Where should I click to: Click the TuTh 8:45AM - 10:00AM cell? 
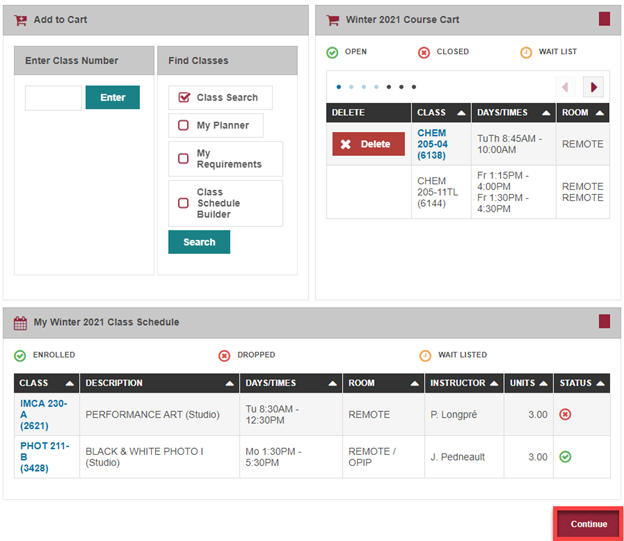click(513, 144)
